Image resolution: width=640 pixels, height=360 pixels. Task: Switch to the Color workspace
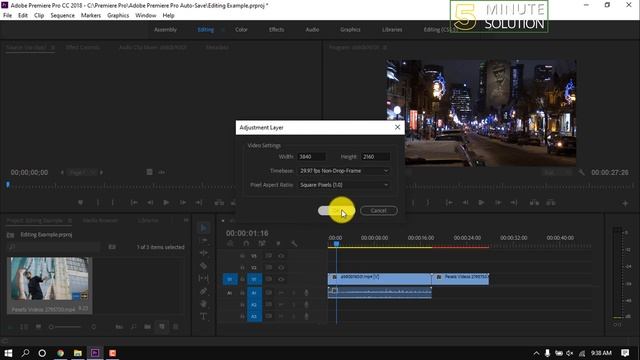coord(241,30)
